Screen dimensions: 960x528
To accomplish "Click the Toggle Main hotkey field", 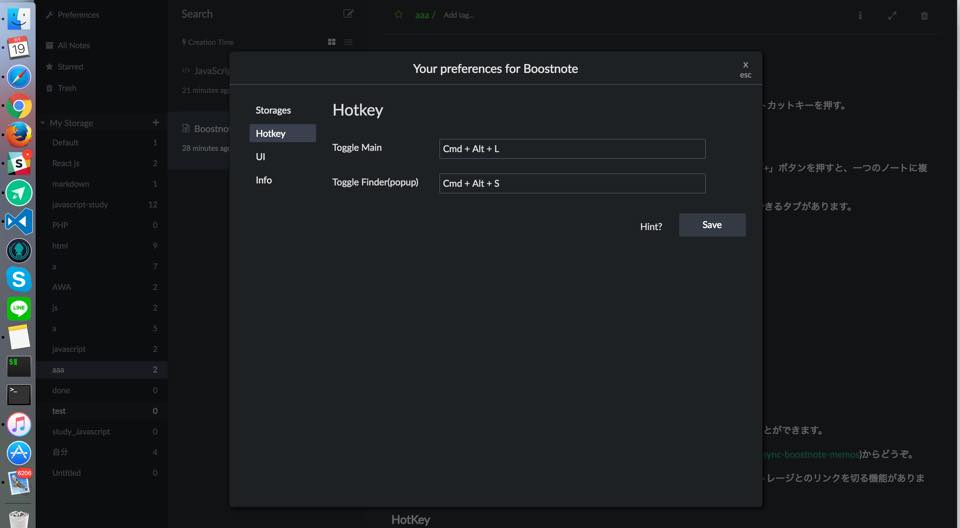I will (x=572, y=149).
